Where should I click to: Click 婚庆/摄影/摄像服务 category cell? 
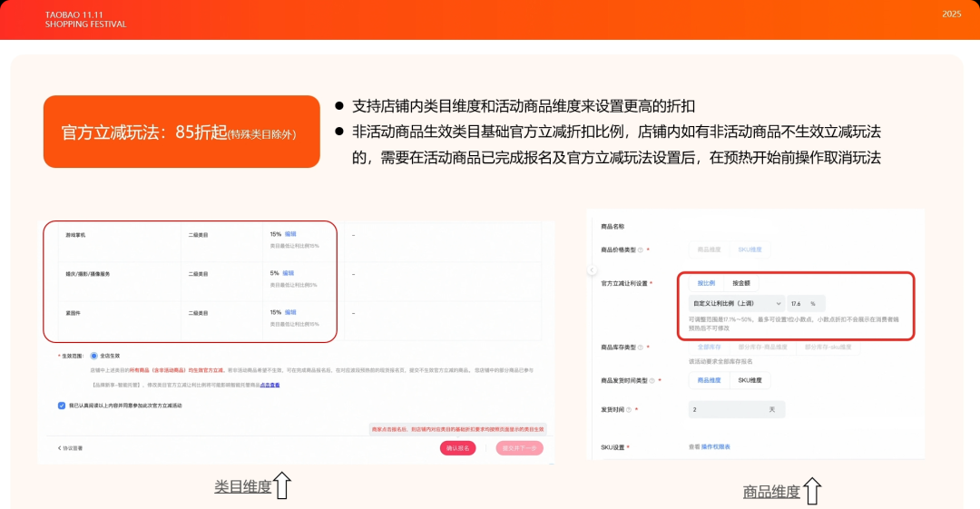(x=88, y=274)
